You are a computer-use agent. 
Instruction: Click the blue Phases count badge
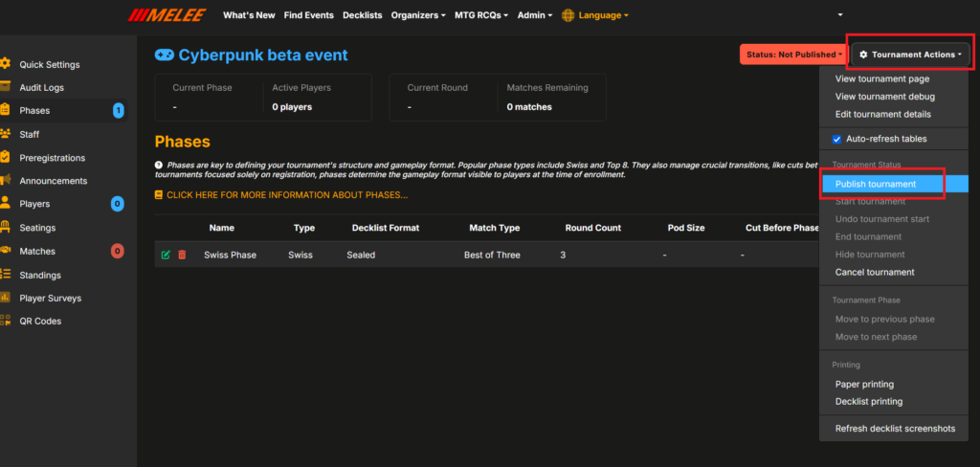click(118, 111)
